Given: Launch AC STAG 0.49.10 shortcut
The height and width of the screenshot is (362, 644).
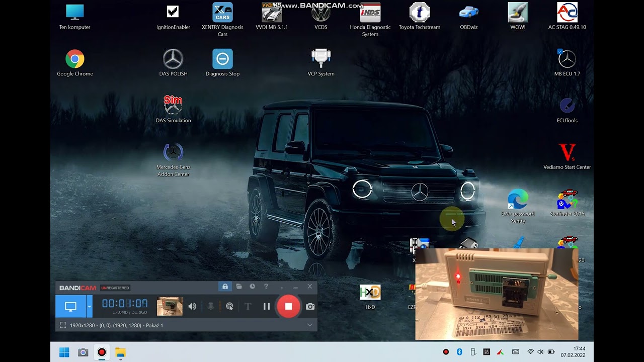Looking at the screenshot, I should point(567,17).
